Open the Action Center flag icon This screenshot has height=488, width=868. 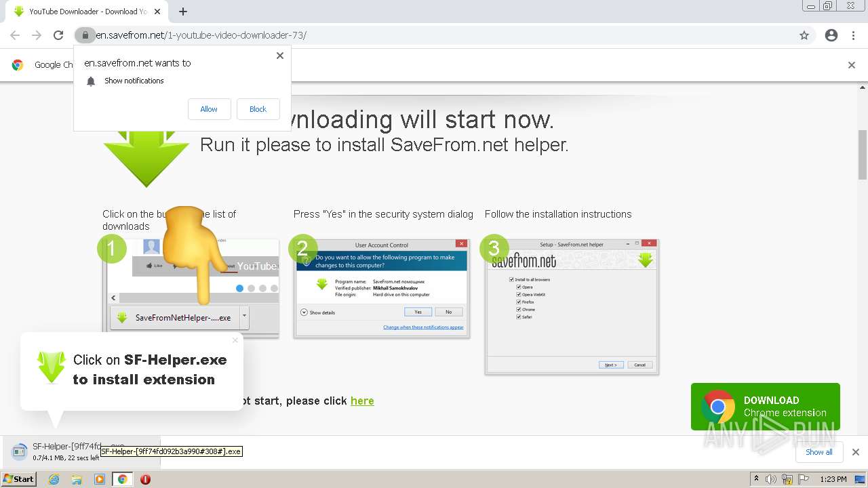803,479
